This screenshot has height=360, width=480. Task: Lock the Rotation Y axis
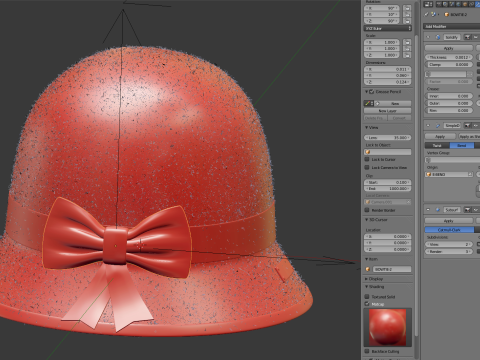tap(407, 14)
